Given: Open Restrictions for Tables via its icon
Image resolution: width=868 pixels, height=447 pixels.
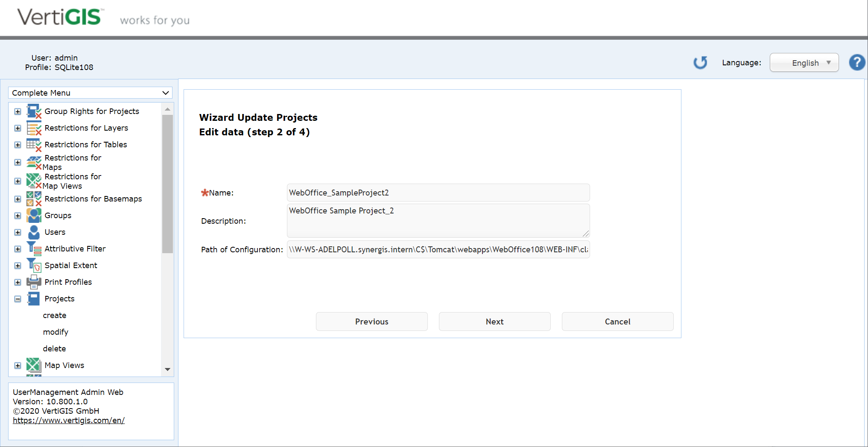Looking at the screenshot, I should 34,145.
